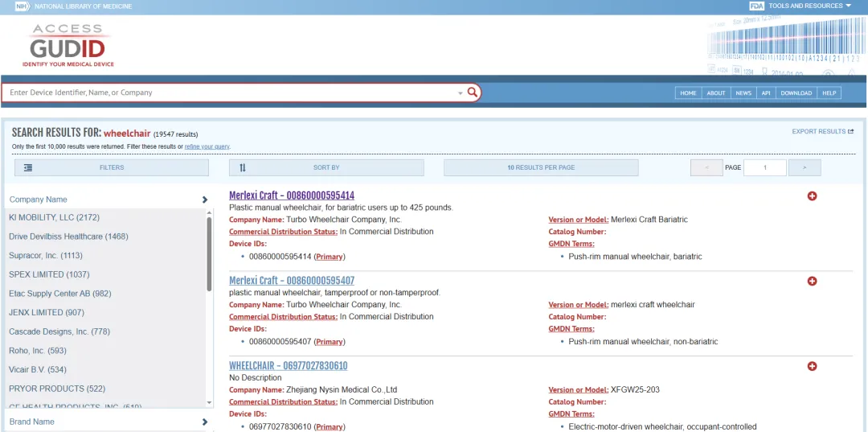Click the page number input field

click(764, 167)
